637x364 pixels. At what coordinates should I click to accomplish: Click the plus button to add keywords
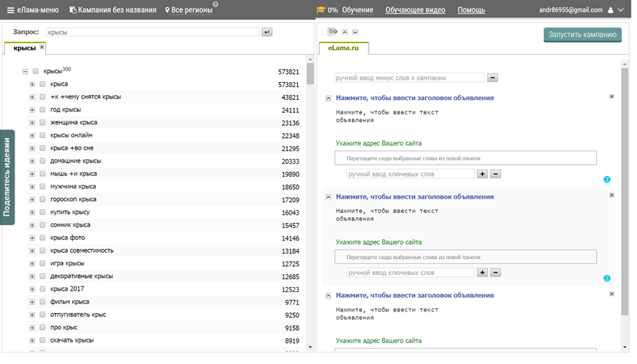coord(482,174)
